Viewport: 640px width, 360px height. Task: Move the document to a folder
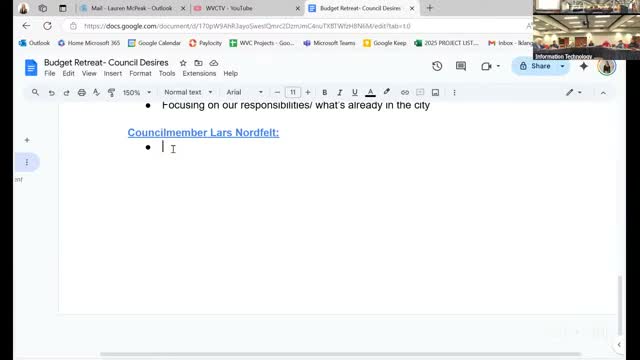pos(198,63)
